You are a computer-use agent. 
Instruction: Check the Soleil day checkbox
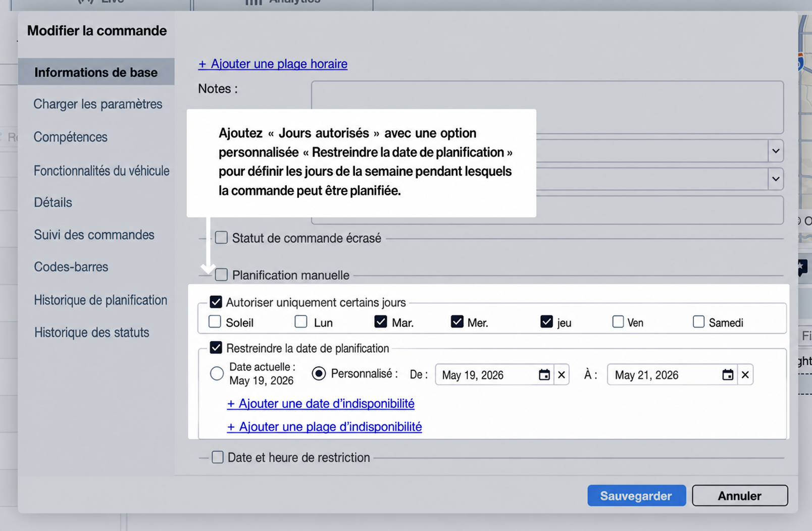point(215,322)
